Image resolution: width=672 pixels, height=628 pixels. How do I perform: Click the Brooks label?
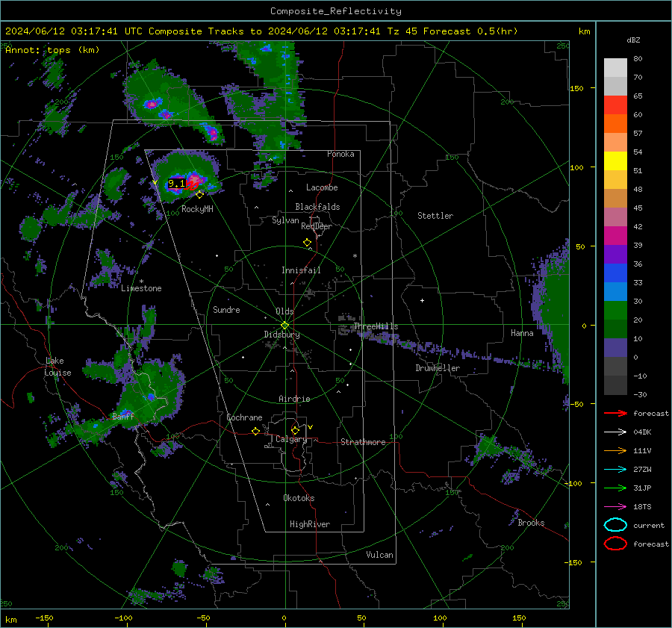pos(531,523)
